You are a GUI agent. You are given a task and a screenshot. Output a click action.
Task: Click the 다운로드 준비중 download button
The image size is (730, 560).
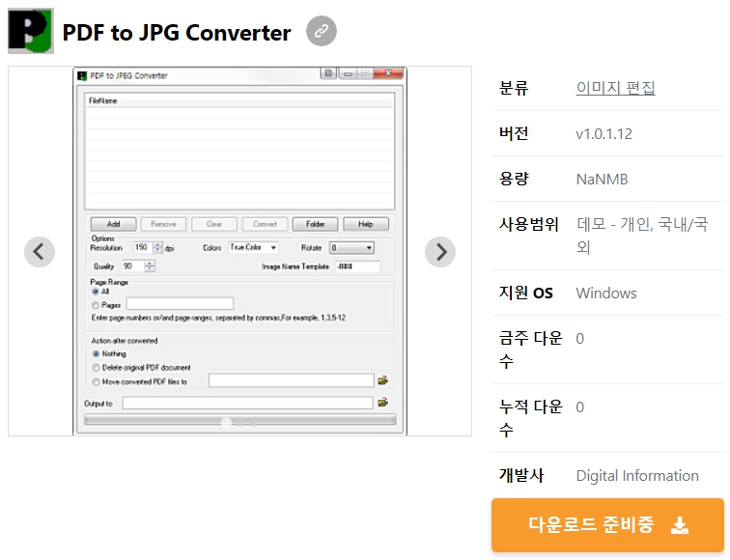tap(607, 525)
